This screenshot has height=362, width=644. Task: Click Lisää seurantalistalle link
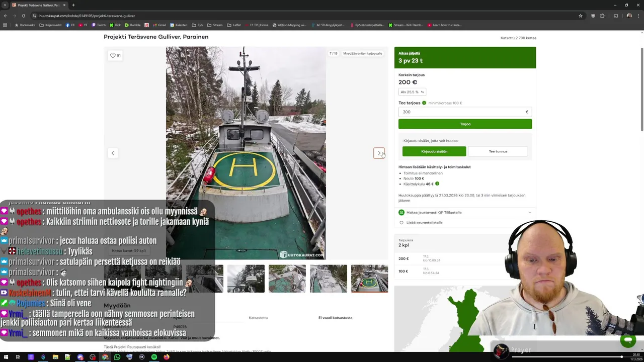[x=425, y=223]
